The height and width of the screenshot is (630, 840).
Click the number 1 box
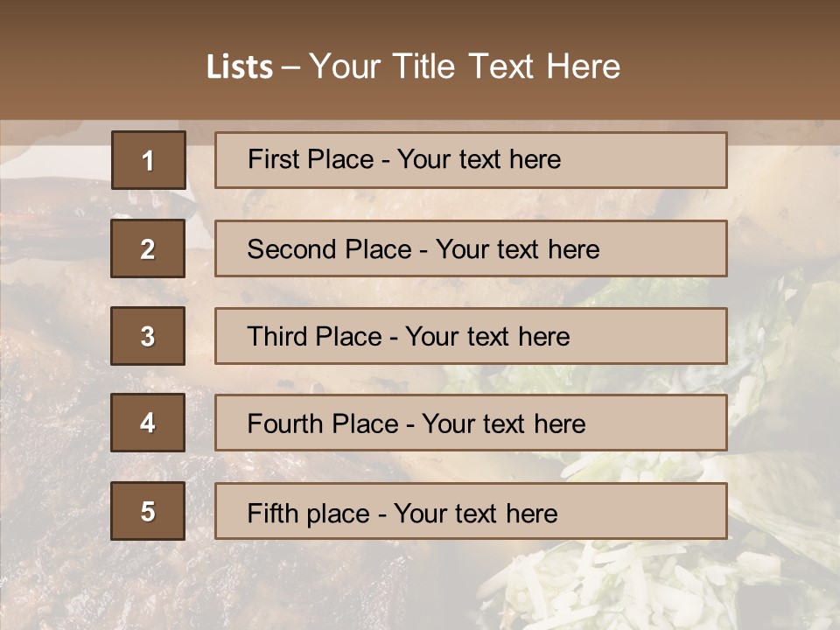pos(149,160)
